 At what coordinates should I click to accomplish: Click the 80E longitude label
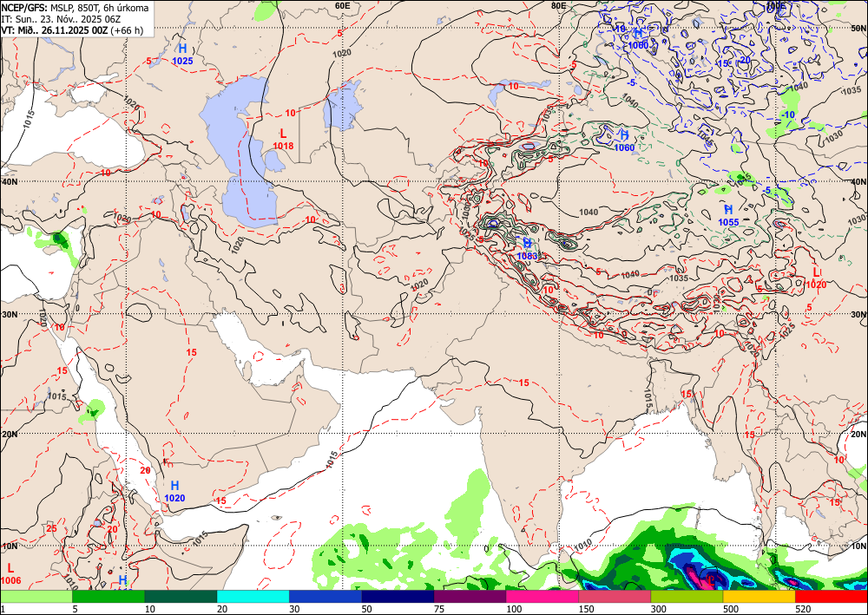point(558,5)
